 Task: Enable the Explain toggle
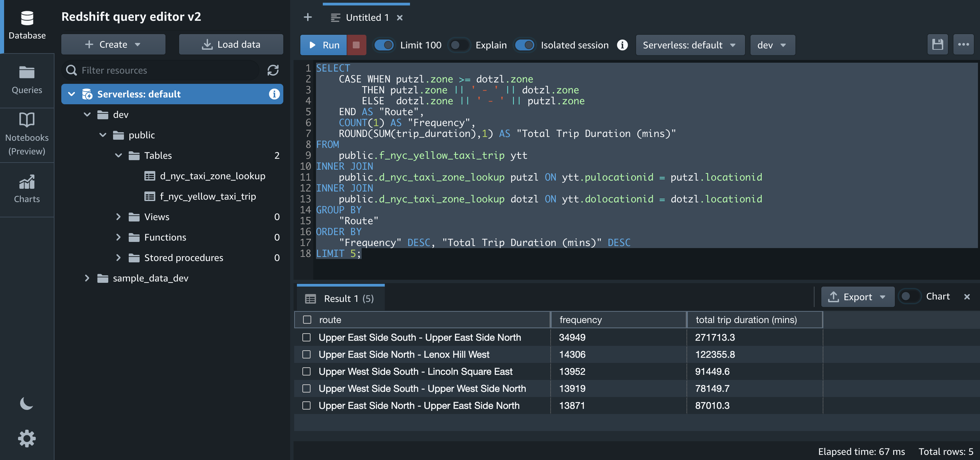(459, 45)
